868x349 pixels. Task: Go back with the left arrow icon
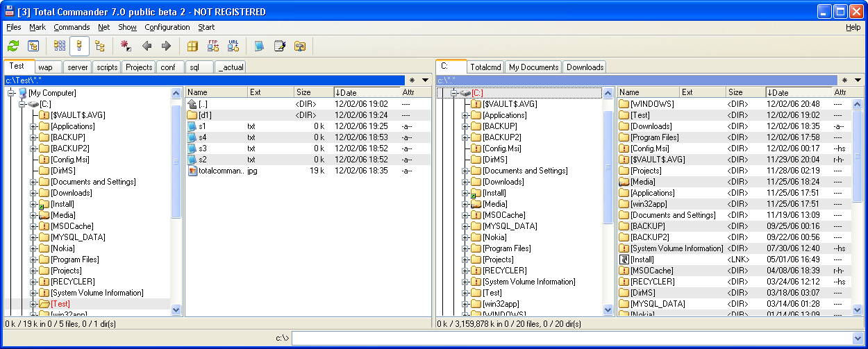147,46
